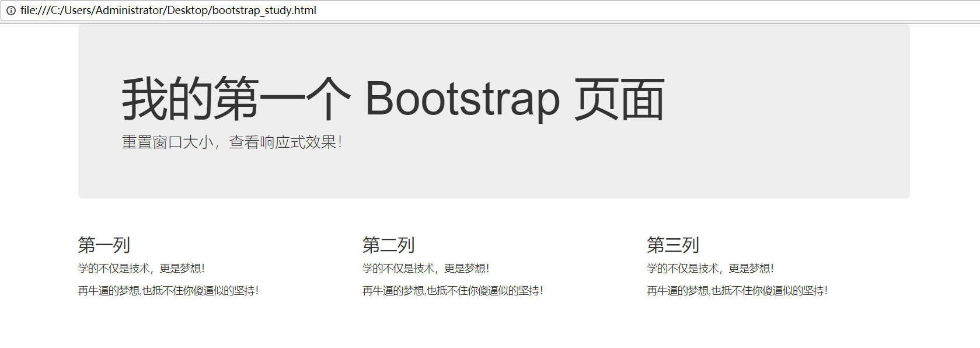Select the bootstrap_study.html file URL
Image resolution: width=980 pixels, height=348 pixels.
pyautogui.click(x=168, y=11)
